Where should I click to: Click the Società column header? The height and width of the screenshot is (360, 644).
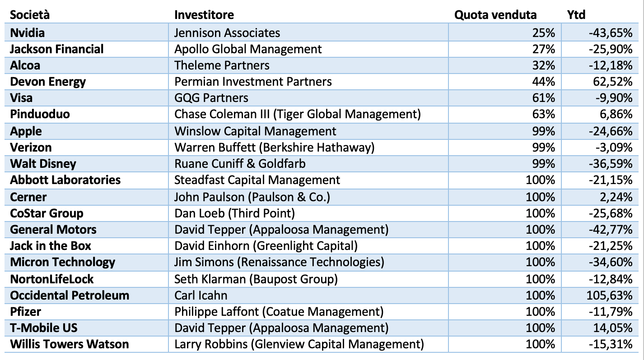pos(30,14)
